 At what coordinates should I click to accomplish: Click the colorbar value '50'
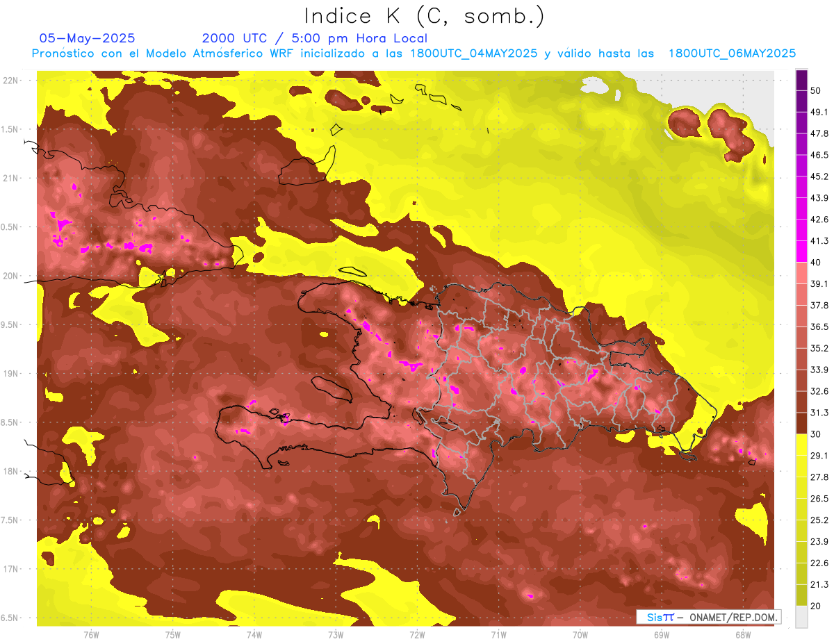point(817,91)
